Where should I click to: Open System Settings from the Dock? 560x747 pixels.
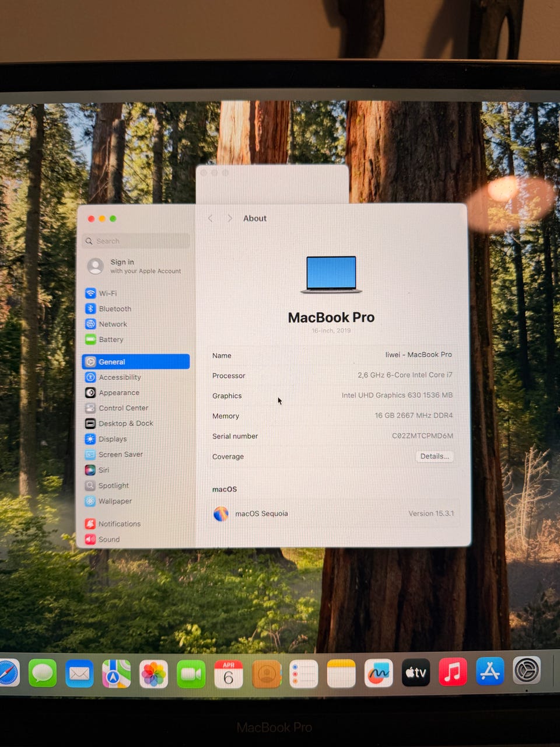click(x=527, y=670)
